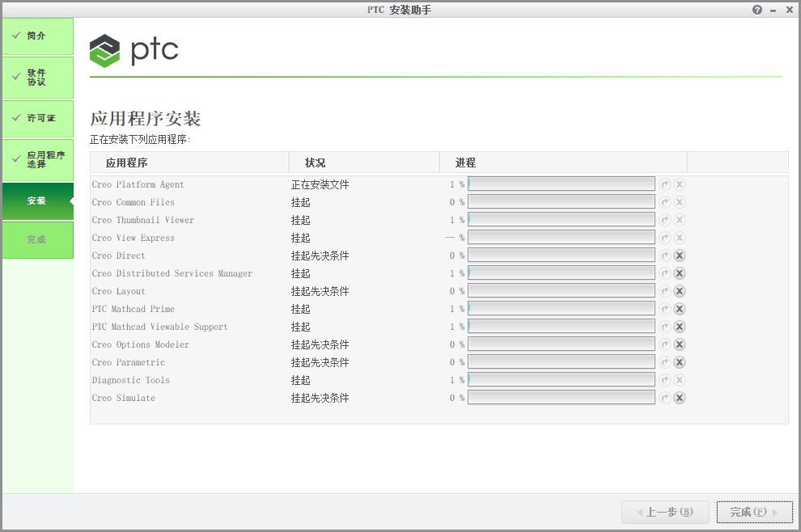
Task: Click retry icon for Creo View Express
Action: (x=664, y=238)
